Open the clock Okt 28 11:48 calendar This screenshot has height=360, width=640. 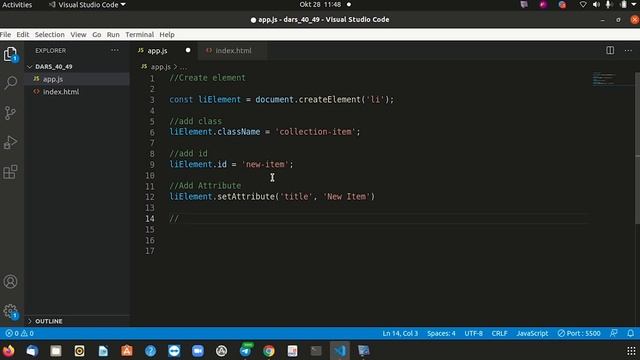(320, 5)
